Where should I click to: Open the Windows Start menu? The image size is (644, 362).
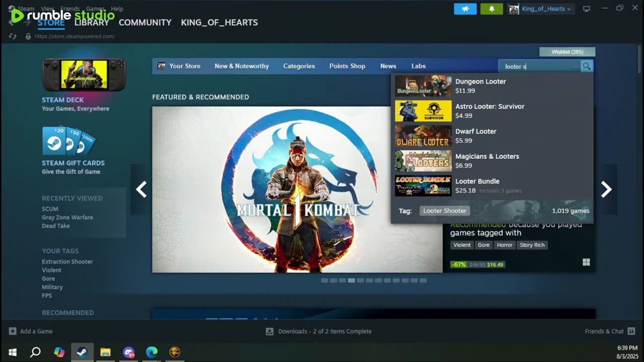[x=13, y=352]
